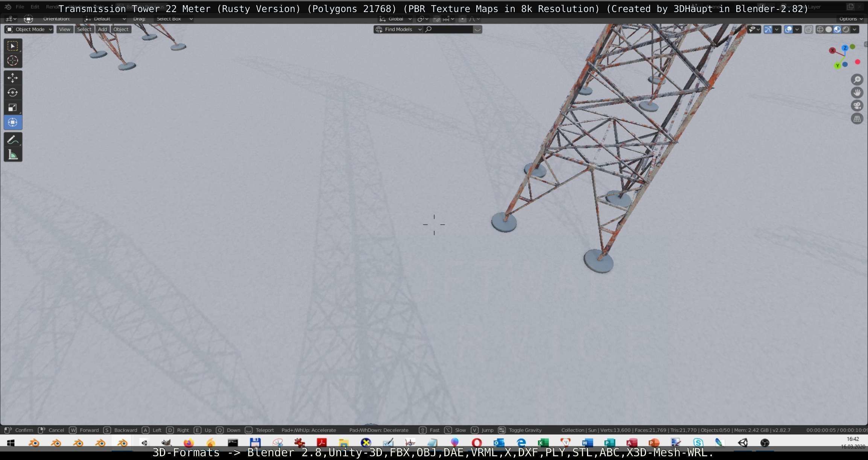Expand the Options dropdown
Screen dimensions: 868x460
click(x=851, y=19)
